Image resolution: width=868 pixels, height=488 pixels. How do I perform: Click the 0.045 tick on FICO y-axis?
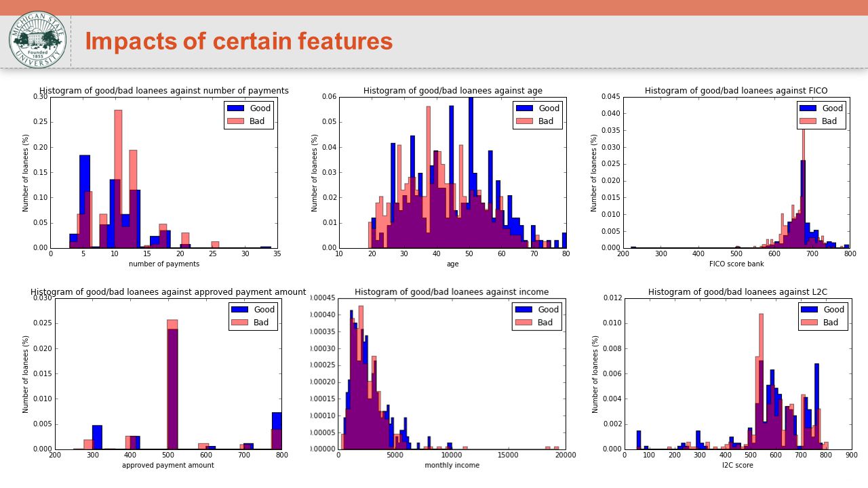[x=610, y=97]
